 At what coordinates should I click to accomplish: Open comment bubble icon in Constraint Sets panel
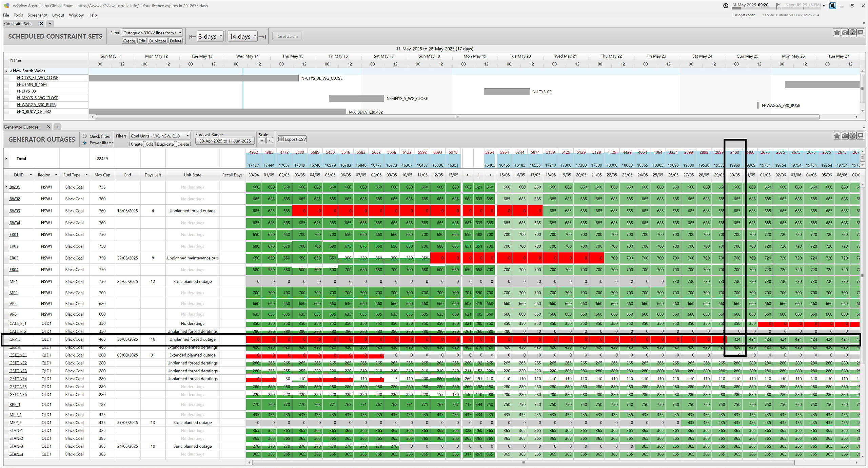coord(860,33)
